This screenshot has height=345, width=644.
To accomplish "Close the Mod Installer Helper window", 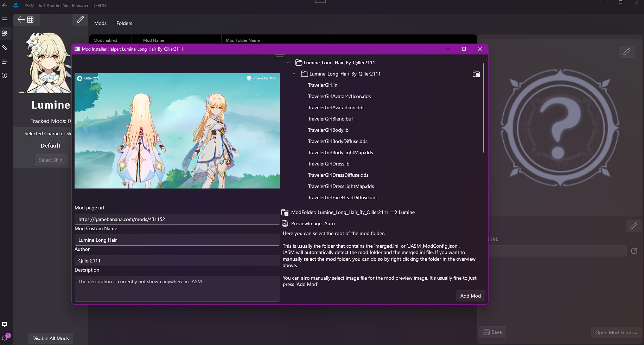I will (480, 49).
